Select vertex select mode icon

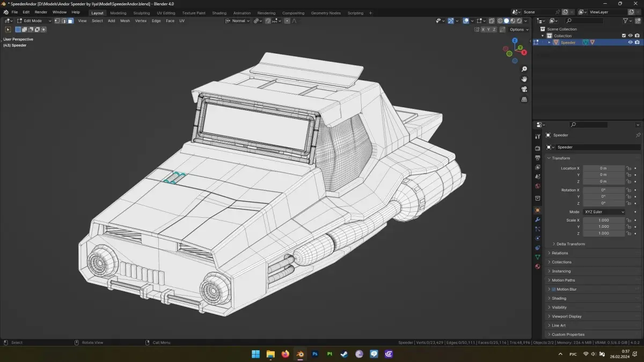[57, 21]
